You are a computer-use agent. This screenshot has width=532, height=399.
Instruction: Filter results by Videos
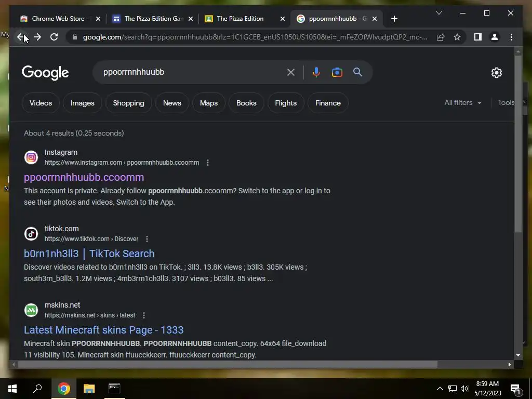[x=41, y=103]
